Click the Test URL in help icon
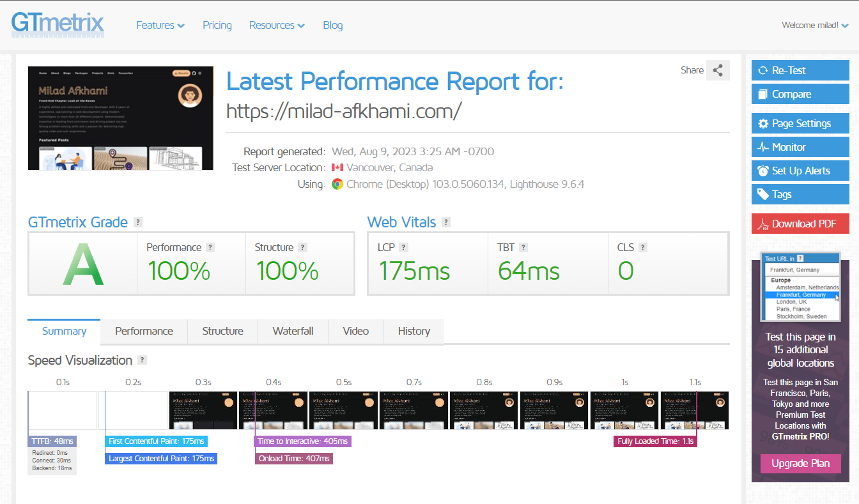 800,259
